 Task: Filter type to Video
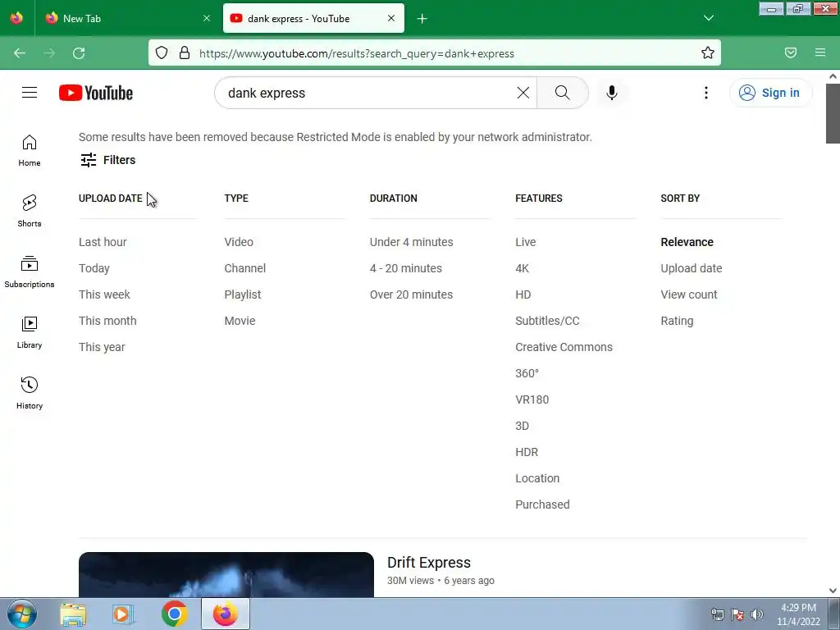239,242
